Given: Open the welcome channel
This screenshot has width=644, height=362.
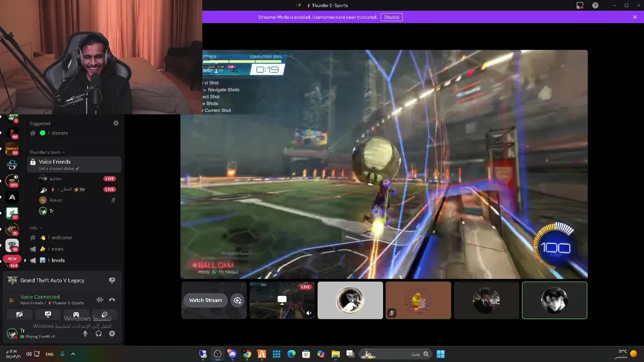Looking at the screenshot, I should pyautogui.click(x=74, y=238).
